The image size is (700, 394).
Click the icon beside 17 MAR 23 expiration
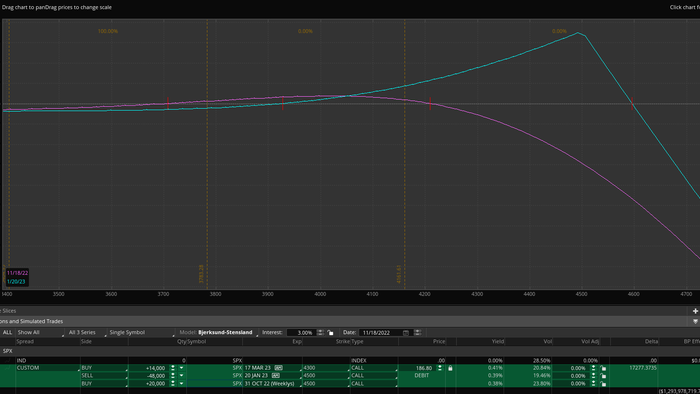(x=278, y=368)
